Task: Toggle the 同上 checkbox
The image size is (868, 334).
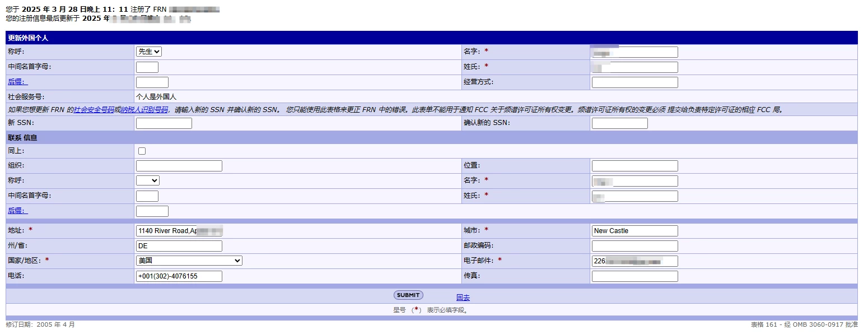Action: click(142, 150)
